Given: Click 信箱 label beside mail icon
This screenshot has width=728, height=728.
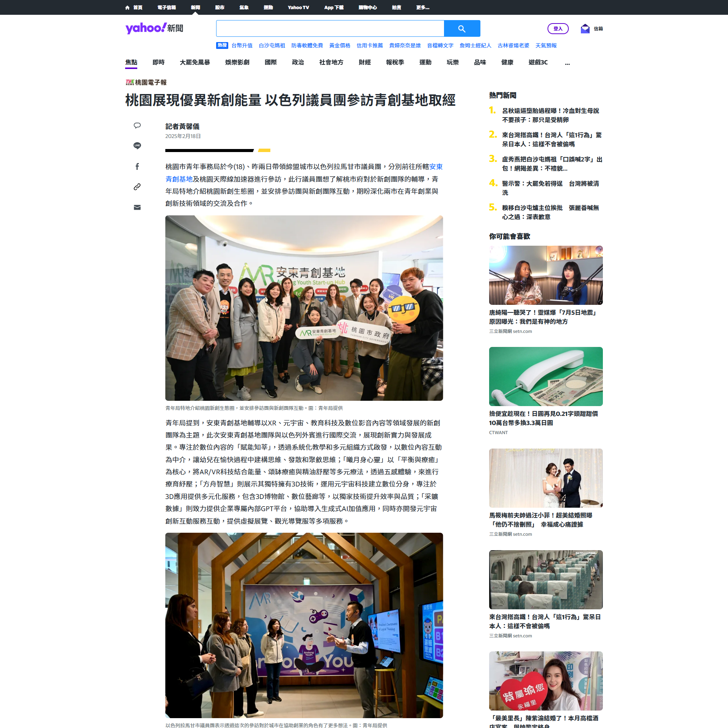Looking at the screenshot, I should pyautogui.click(x=598, y=28).
